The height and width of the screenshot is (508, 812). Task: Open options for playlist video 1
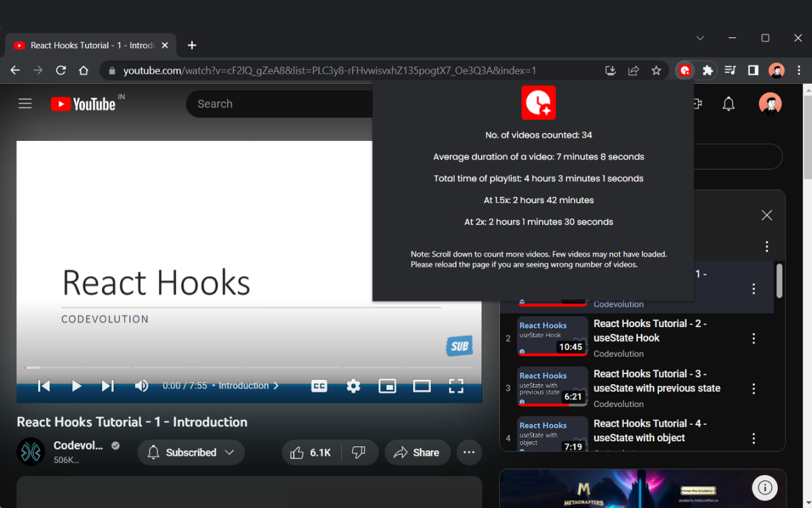[754, 289]
